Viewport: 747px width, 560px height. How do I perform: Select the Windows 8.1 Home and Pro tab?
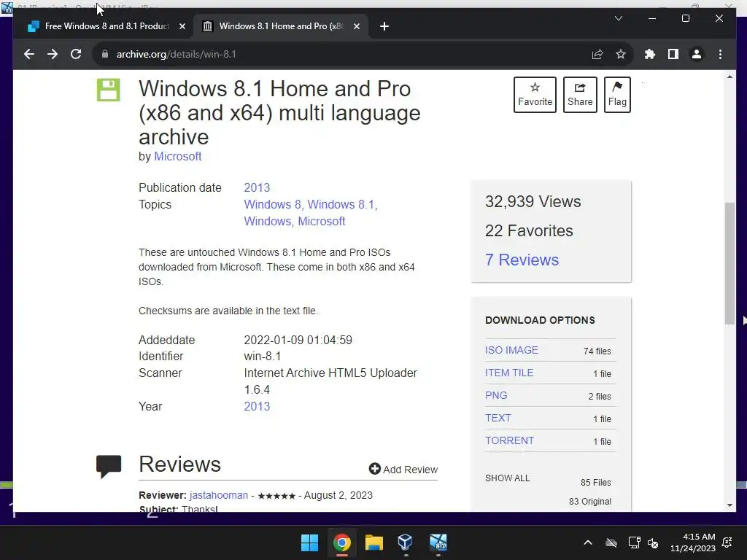pyautogui.click(x=281, y=26)
